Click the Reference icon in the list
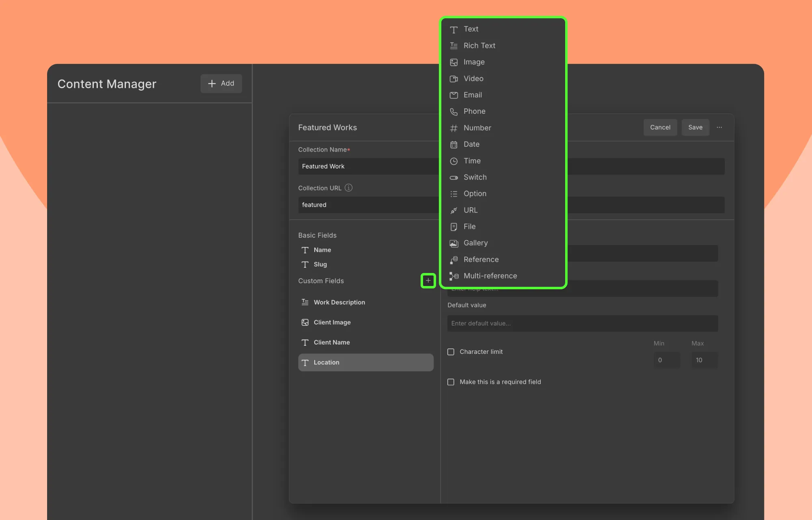The width and height of the screenshot is (812, 520). pos(454,260)
